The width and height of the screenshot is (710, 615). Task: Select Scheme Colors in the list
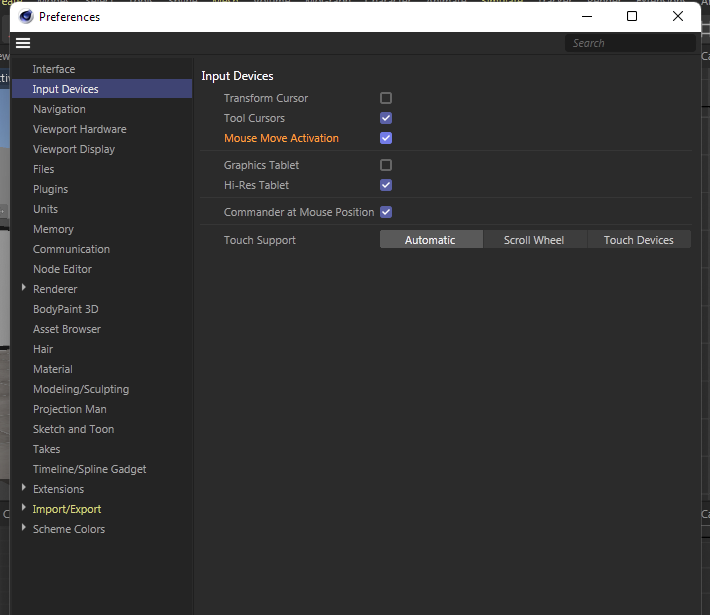point(69,529)
